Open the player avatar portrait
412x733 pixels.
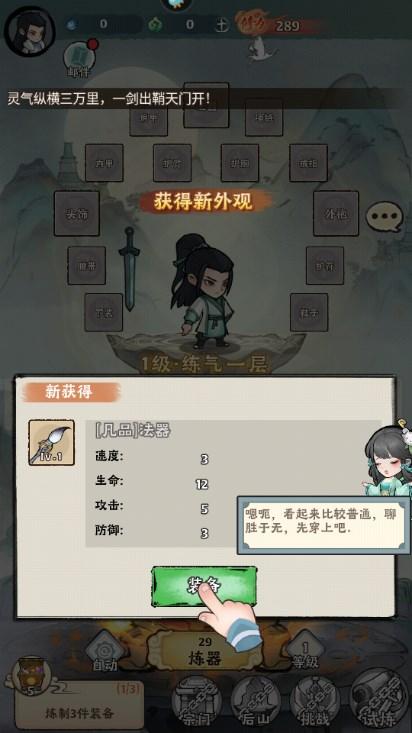click(x=29, y=31)
